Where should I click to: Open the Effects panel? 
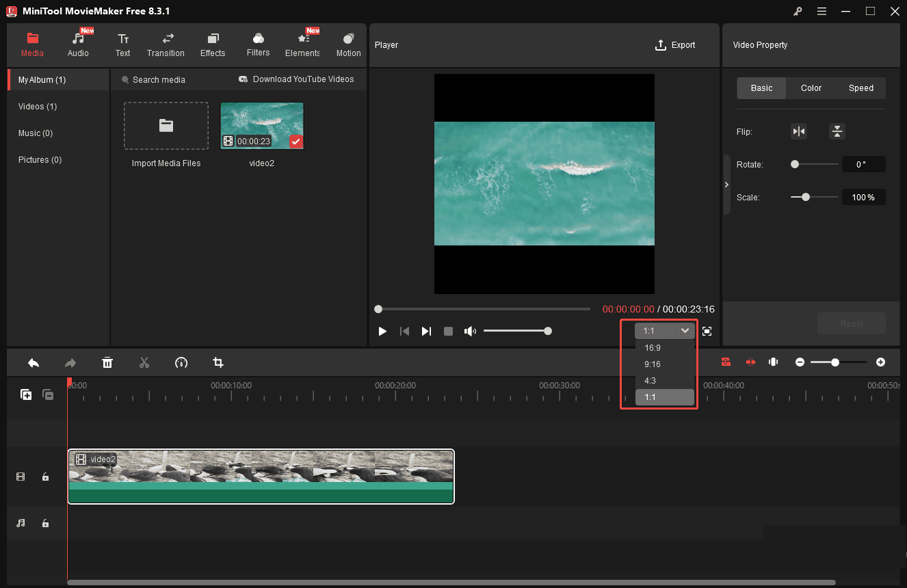click(x=212, y=44)
